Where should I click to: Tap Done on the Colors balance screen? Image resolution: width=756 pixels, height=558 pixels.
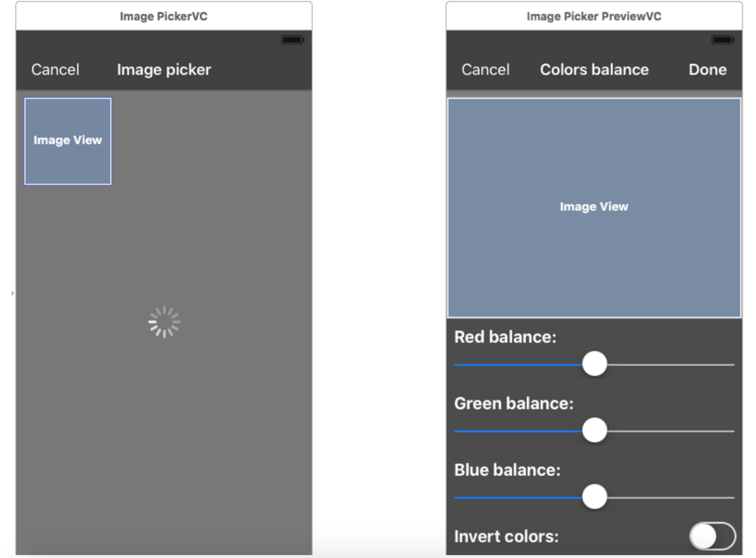coord(707,69)
